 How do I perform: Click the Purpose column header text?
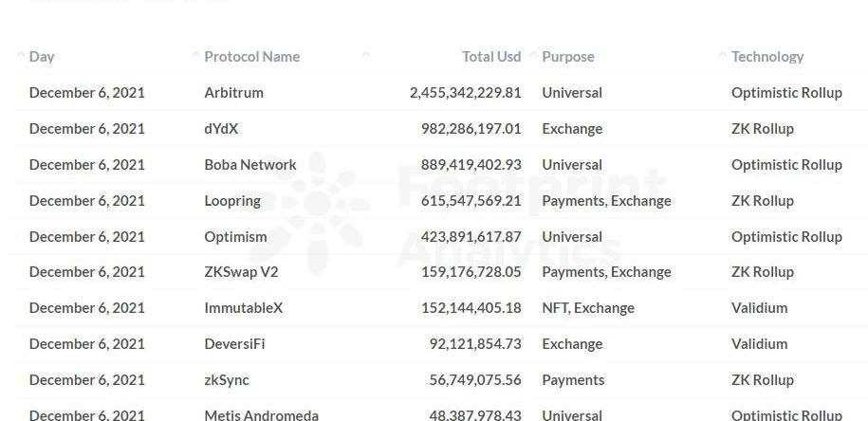pyautogui.click(x=567, y=57)
